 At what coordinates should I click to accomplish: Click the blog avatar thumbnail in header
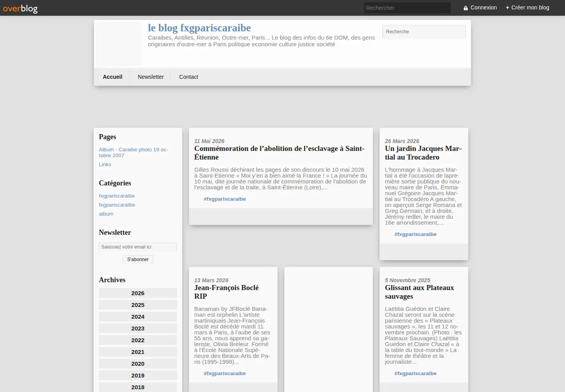click(x=118, y=44)
